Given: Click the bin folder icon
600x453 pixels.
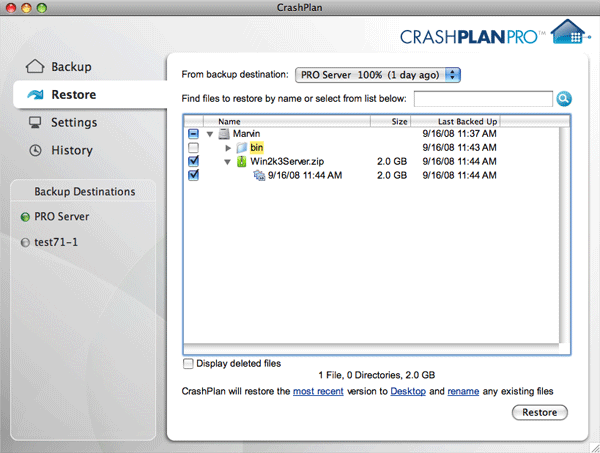Looking at the screenshot, I should pos(241,147).
